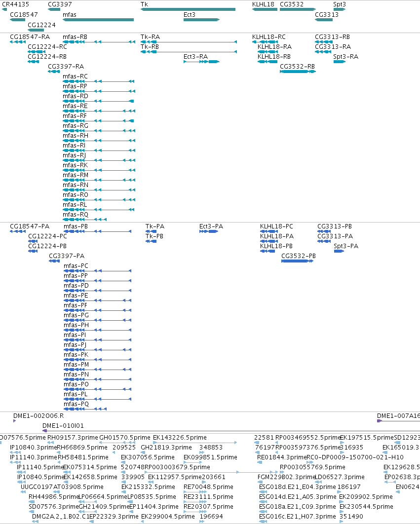
Task: Click transcript CG18547-RA label
Action: (x=30, y=37)
